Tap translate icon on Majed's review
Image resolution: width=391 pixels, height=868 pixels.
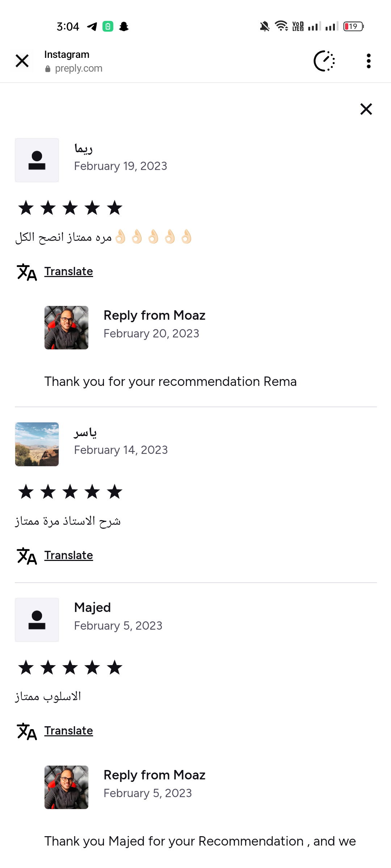(x=27, y=731)
